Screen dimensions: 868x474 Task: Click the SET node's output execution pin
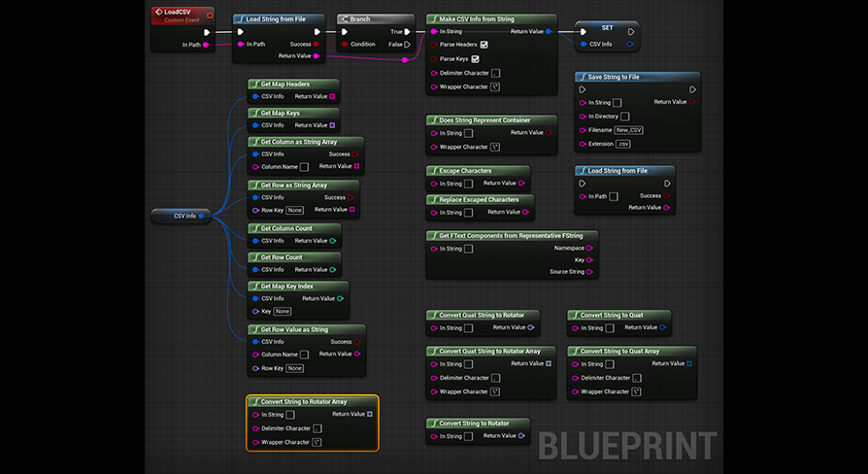coord(631,31)
